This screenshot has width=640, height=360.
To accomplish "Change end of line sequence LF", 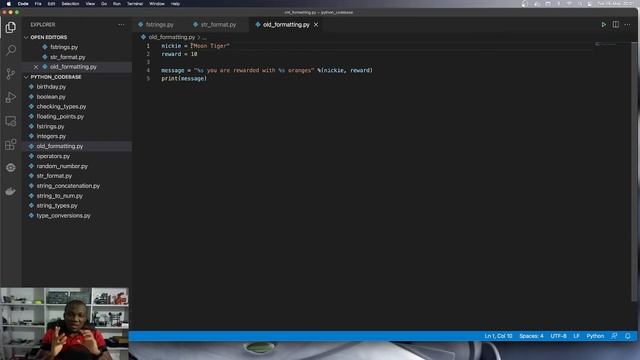I will click(576, 336).
